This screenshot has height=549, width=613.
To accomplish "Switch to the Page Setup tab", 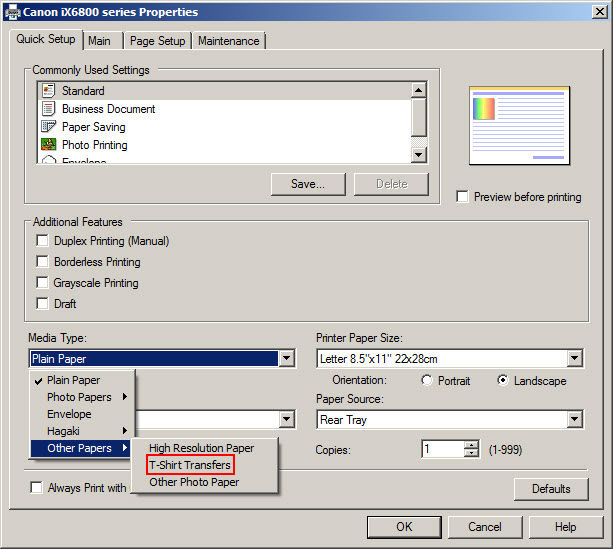I will (x=157, y=41).
